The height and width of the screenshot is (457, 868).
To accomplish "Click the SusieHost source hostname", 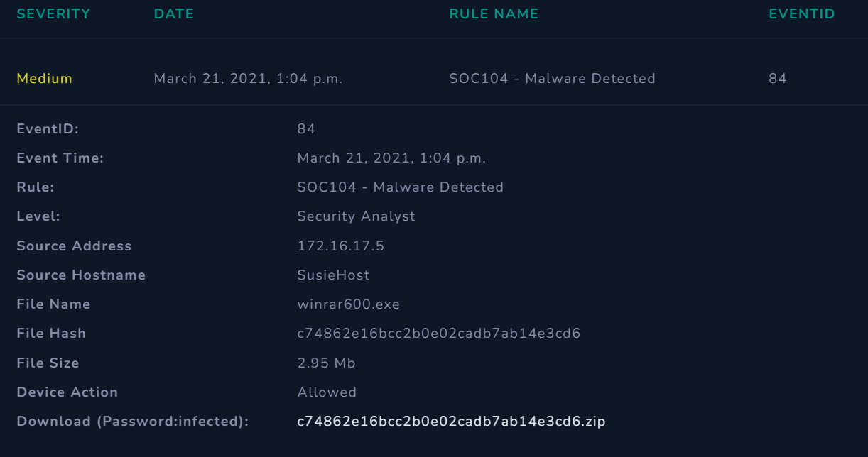I will 333,275.
